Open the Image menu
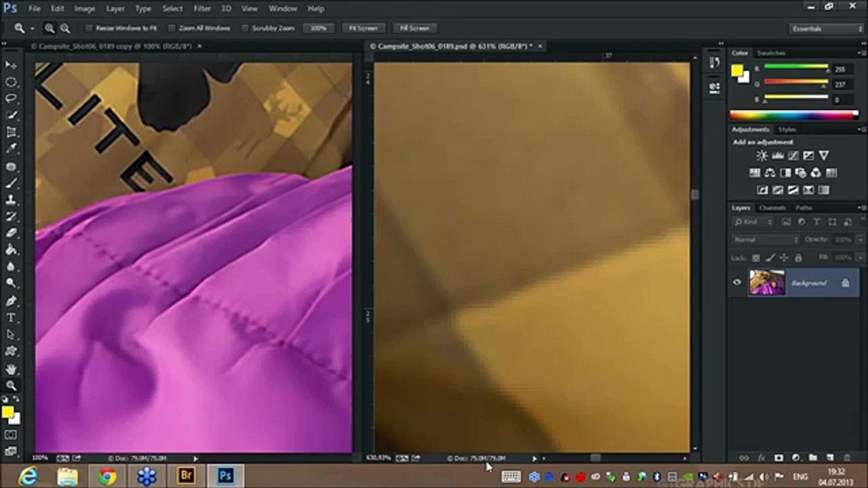Viewport: 868px width, 488px height. (85, 9)
